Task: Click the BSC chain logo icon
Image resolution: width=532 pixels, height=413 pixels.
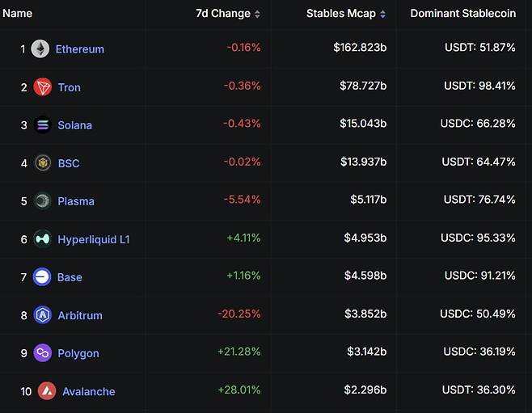Action: click(43, 163)
